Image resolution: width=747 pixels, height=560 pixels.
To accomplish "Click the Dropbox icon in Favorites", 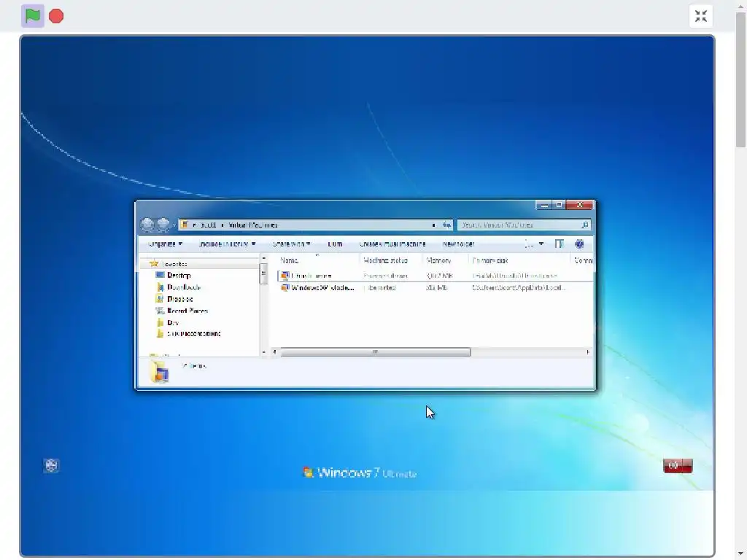I will (x=160, y=298).
